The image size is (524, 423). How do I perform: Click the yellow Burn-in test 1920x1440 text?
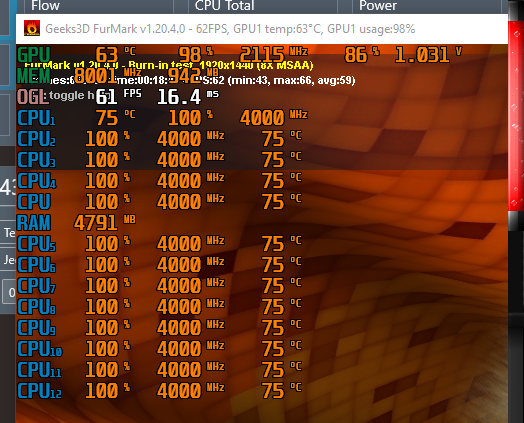[x=221, y=65]
